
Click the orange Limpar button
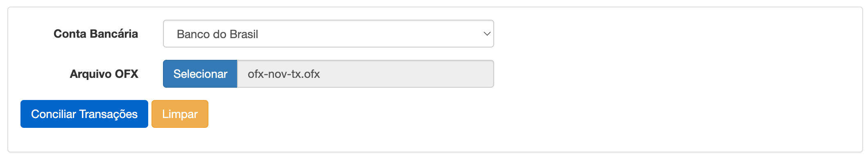pos(180,114)
